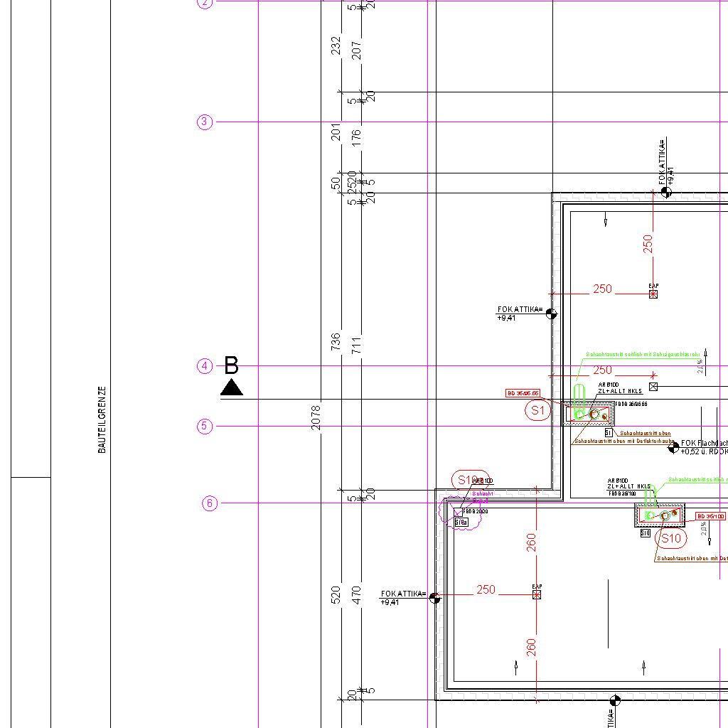Select grid axis bubble 6
This screenshot has width=728, height=728.
(209, 503)
